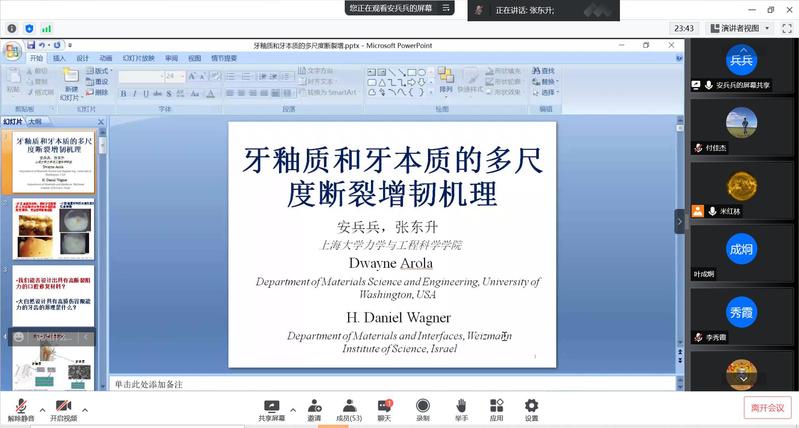
Task: Click the notes field below slide
Action: [x=390, y=384]
